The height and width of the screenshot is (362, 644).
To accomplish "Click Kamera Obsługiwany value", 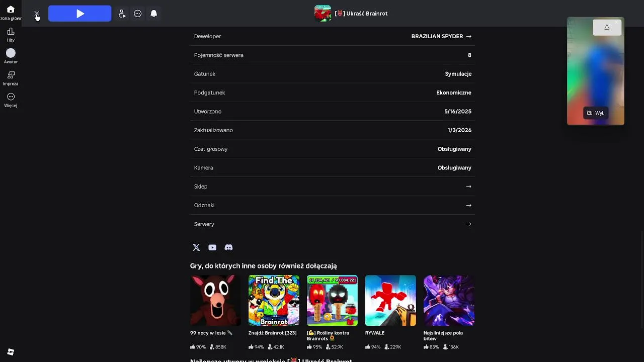I will (454, 168).
